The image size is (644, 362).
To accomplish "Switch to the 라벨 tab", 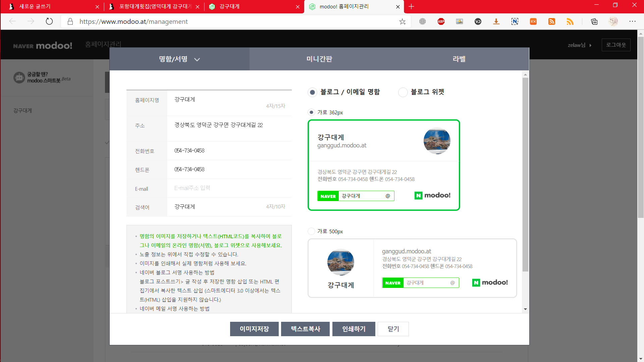I will (x=459, y=59).
